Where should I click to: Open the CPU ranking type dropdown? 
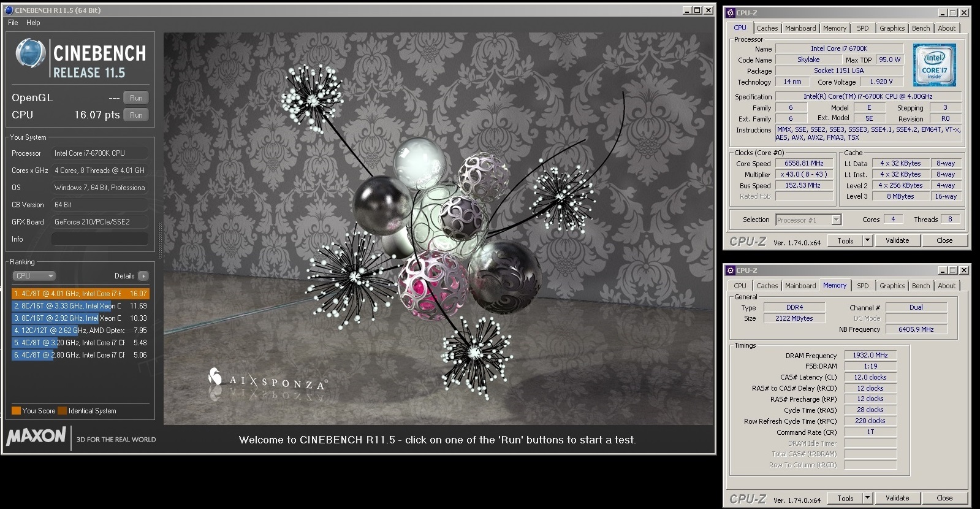[x=34, y=276]
